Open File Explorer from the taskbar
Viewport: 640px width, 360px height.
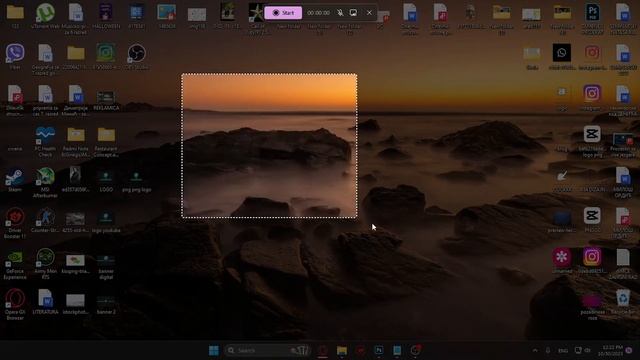point(342,350)
